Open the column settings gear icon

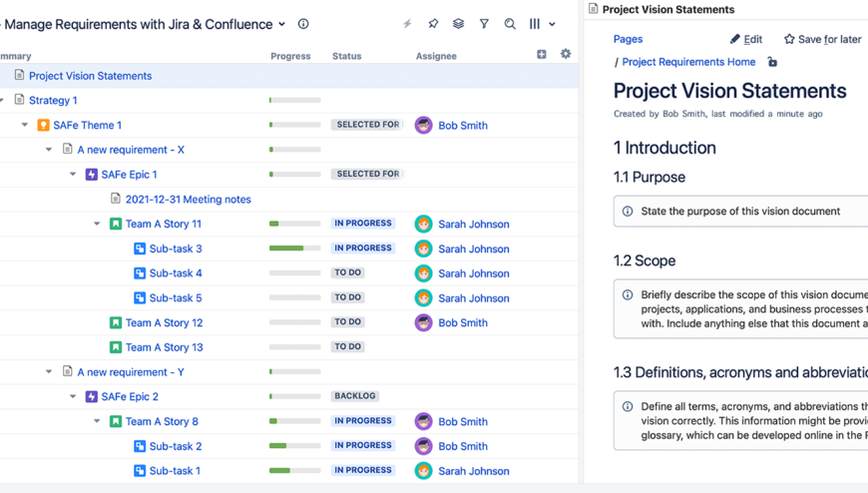pos(566,55)
